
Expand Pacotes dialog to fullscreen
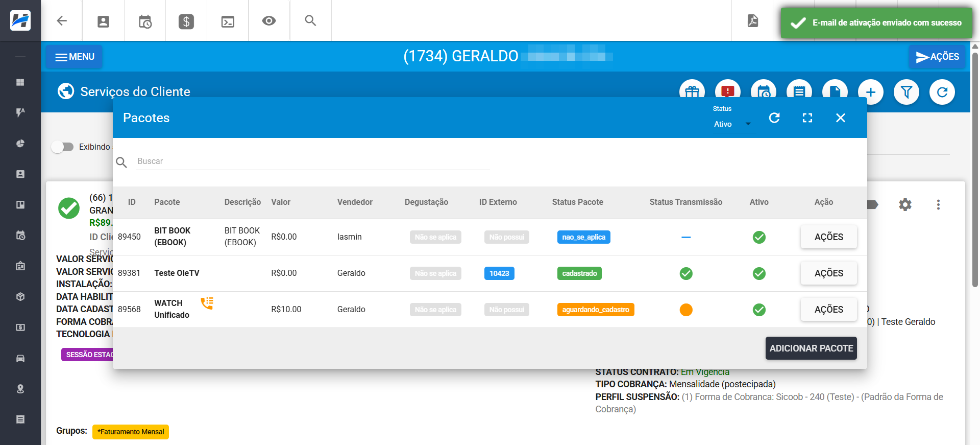pyautogui.click(x=807, y=118)
